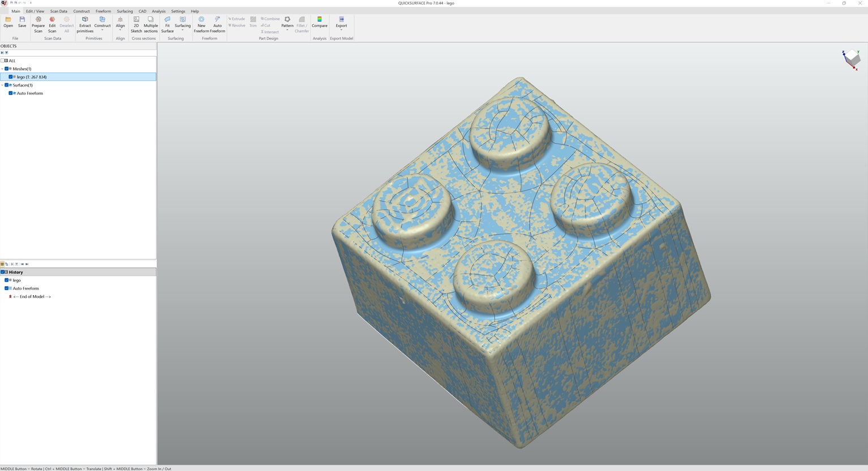868x471 pixels.
Task: Open the Edit Scan tool
Action: click(x=52, y=24)
